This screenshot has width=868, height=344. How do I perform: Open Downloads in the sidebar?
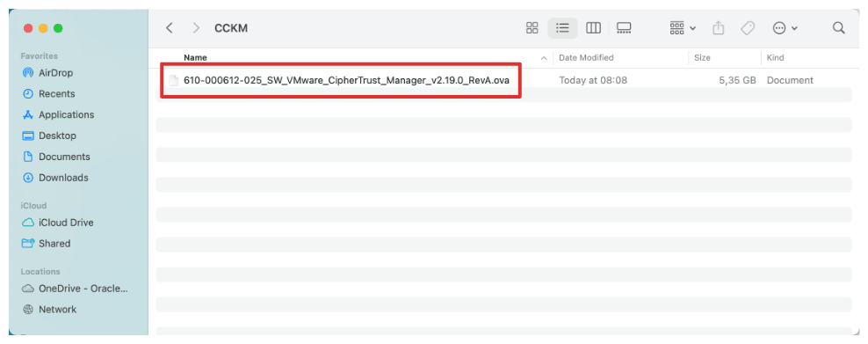(54, 178)
